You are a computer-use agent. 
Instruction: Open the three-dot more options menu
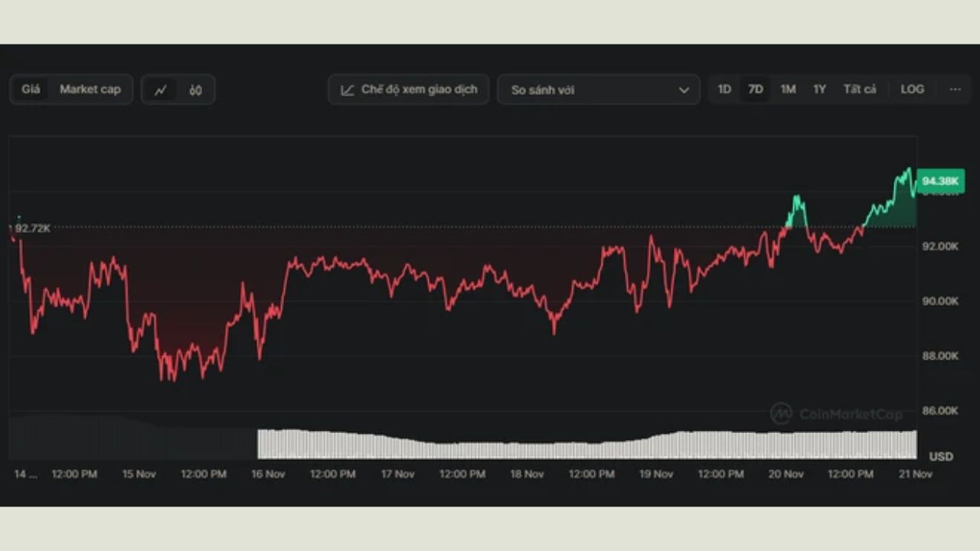[955, 90]
